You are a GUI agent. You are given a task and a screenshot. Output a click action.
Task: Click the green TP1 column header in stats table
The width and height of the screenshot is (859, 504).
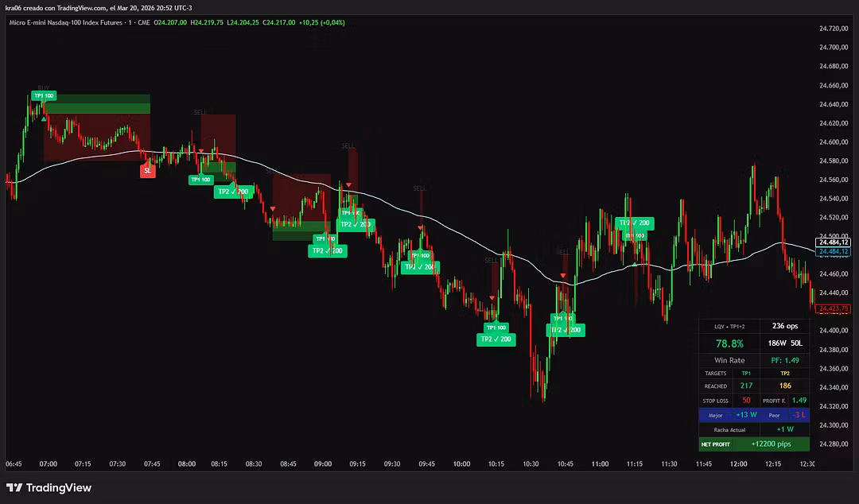point(746,373)
